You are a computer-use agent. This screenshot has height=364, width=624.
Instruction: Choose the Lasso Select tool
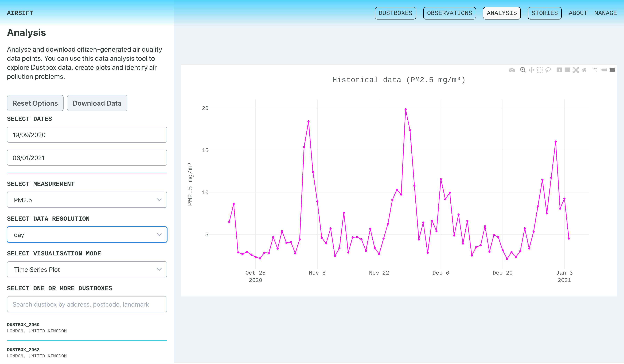point(548,70)
